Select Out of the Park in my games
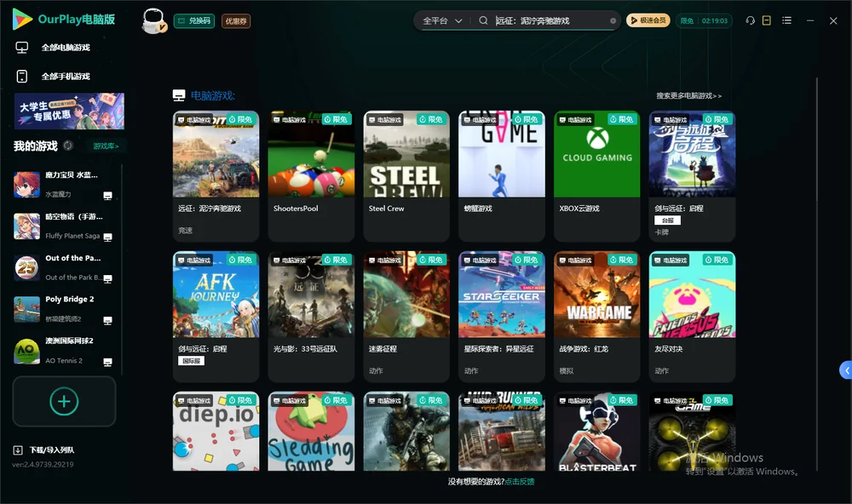The image size is (852, 504). (x=63, y=267)
